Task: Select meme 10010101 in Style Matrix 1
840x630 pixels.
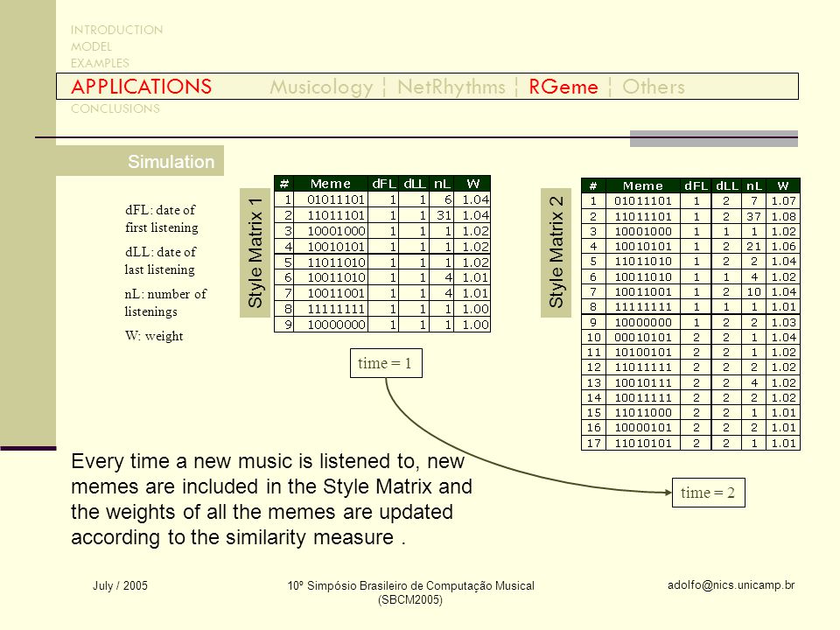Action: (x=336, y=247)
